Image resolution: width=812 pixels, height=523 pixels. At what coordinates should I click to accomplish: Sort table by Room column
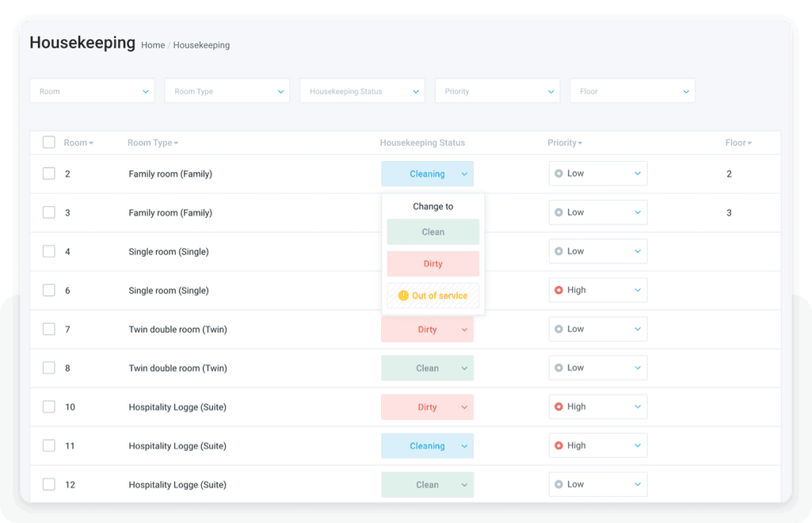78,143
